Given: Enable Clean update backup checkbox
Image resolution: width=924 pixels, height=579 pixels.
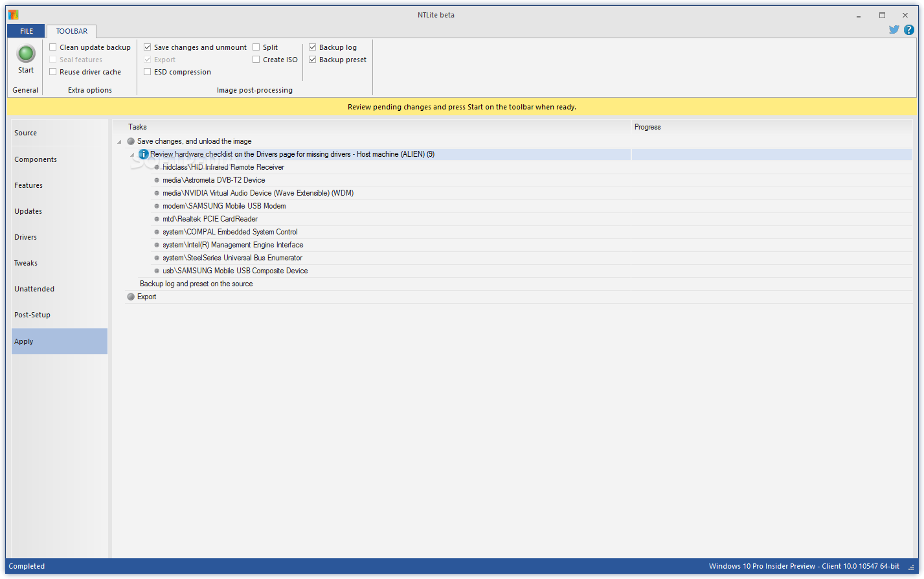Looking at the screenshot, I should [x=53, y=47].
